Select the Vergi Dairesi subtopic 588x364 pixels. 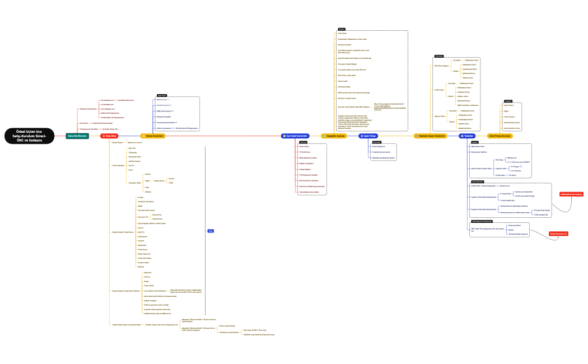tap(142, 236)
